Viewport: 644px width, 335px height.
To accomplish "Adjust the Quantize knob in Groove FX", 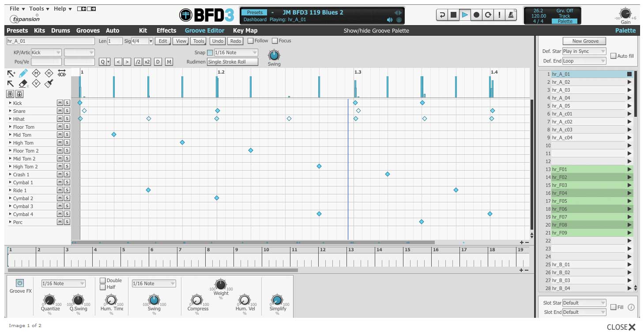I will [x=50, y=300].
